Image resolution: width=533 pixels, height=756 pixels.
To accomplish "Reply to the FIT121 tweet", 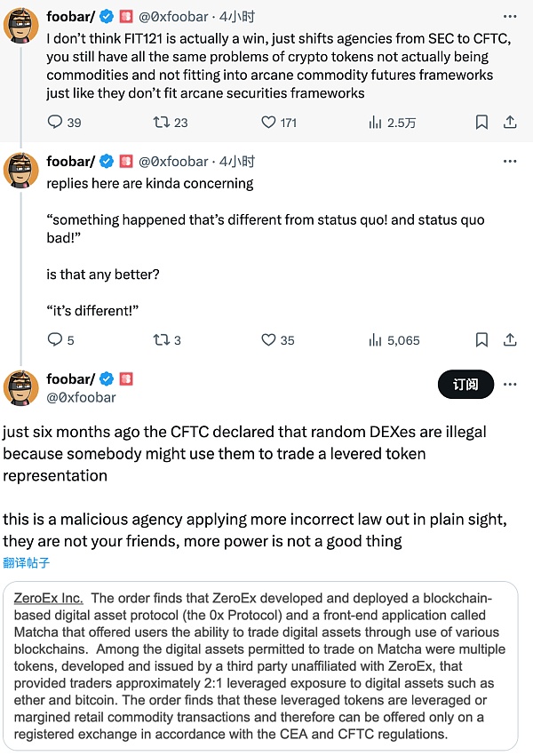I will pos(55,123).
